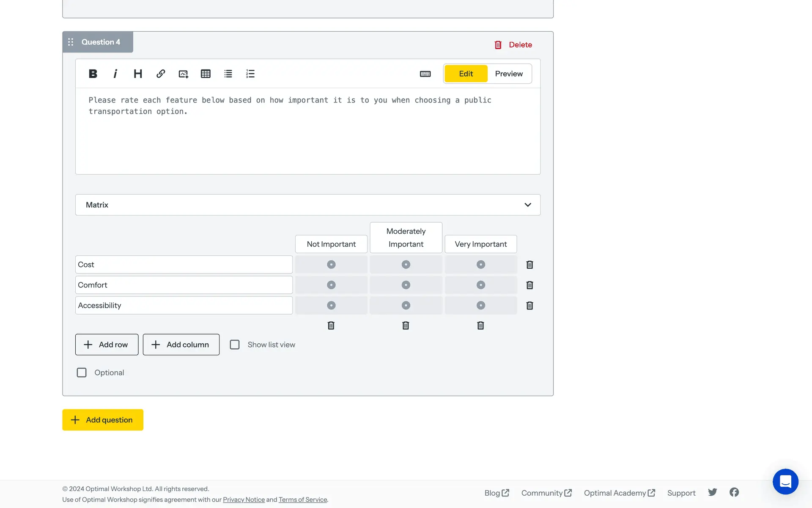Insert a table in the editor
Image resolution: width=812 pixels, height=508 pixels.
click(206, 74)
